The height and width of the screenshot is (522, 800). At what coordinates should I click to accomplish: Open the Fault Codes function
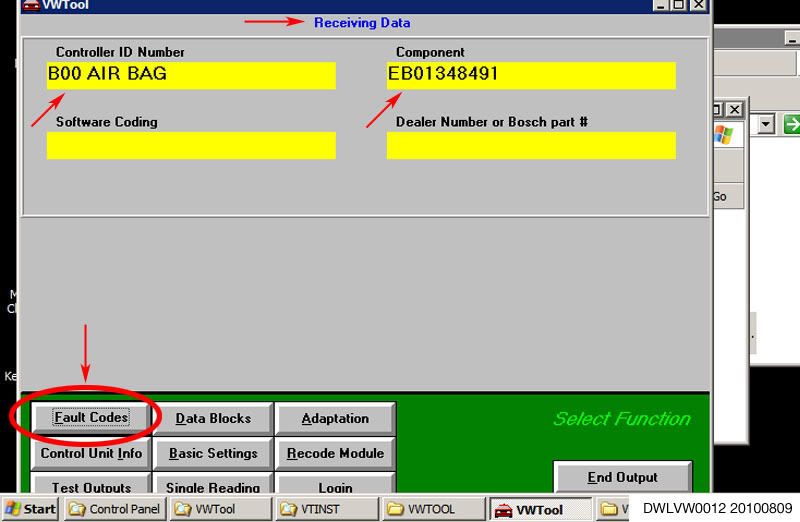click(x=91, y=418)
